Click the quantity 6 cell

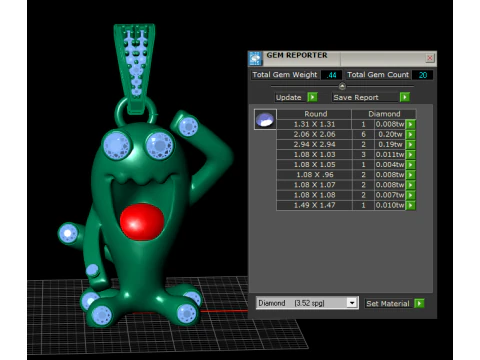coord(363,134)
